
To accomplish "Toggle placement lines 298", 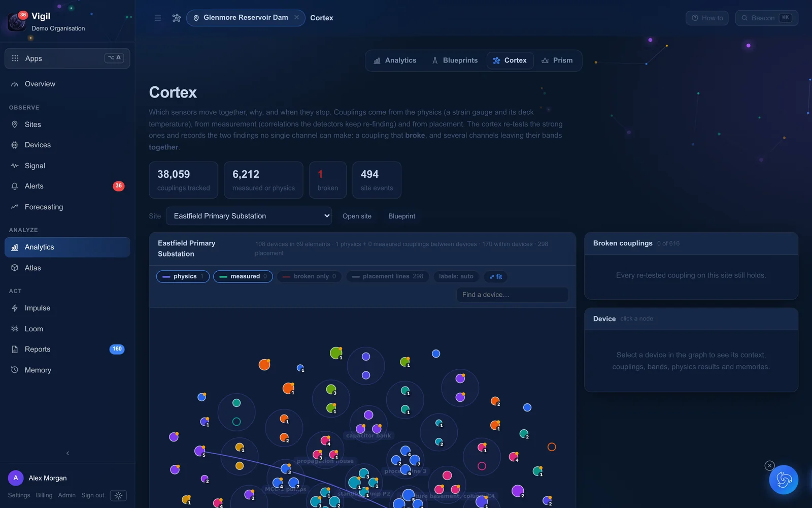I will click(388, 276).
